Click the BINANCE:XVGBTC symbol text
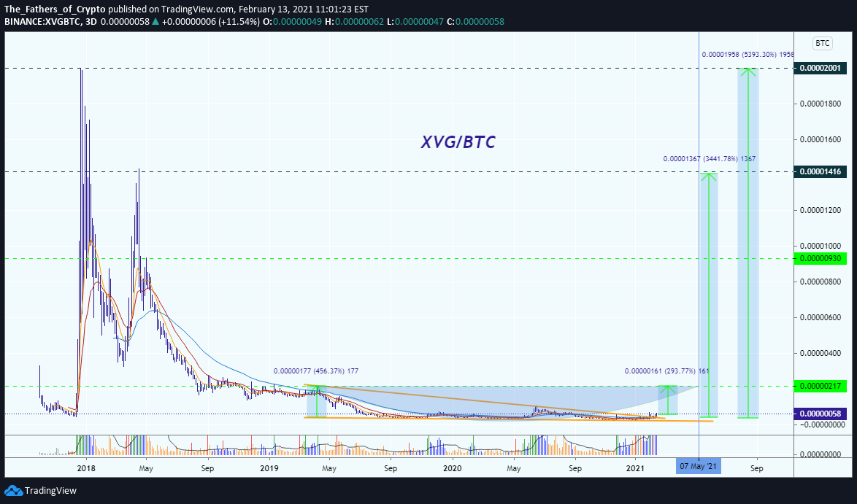 (42, 22)
